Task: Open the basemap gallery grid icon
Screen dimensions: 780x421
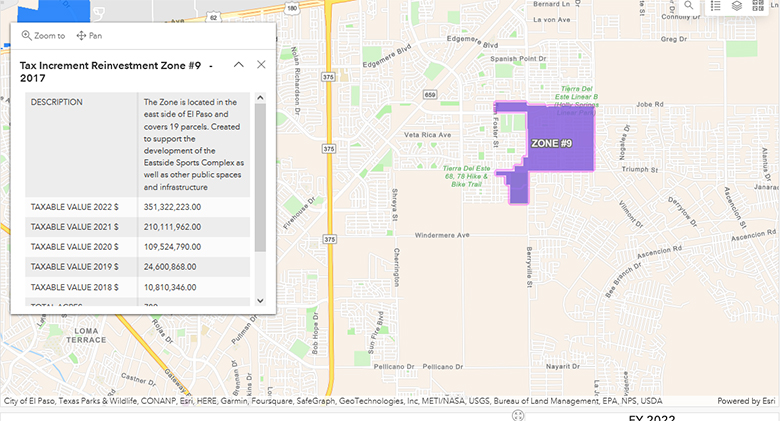Action: [x=758, y=5]
